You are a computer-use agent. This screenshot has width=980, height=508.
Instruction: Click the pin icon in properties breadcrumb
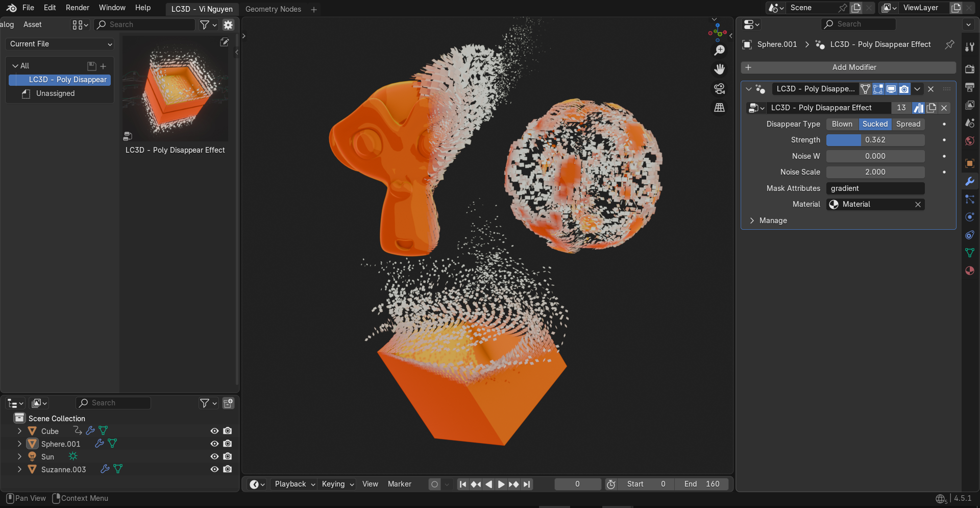[x=949, y=44]
